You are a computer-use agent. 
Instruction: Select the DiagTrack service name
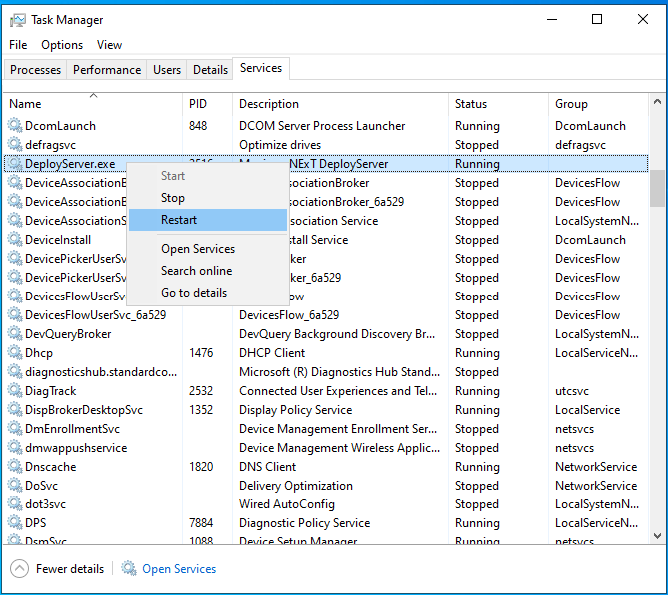tap(50, 391)
